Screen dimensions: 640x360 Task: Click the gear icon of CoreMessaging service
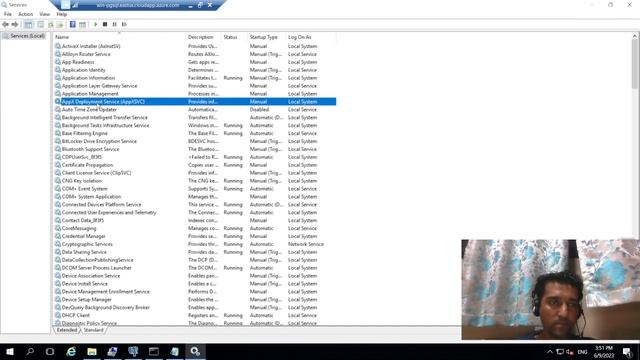pyautogui.click(x=58, y=228)
